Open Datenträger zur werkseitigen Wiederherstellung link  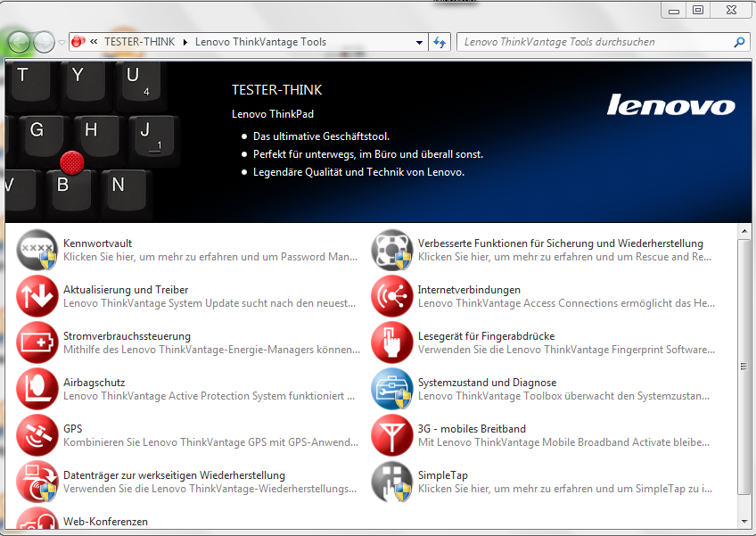coord(174,475)
